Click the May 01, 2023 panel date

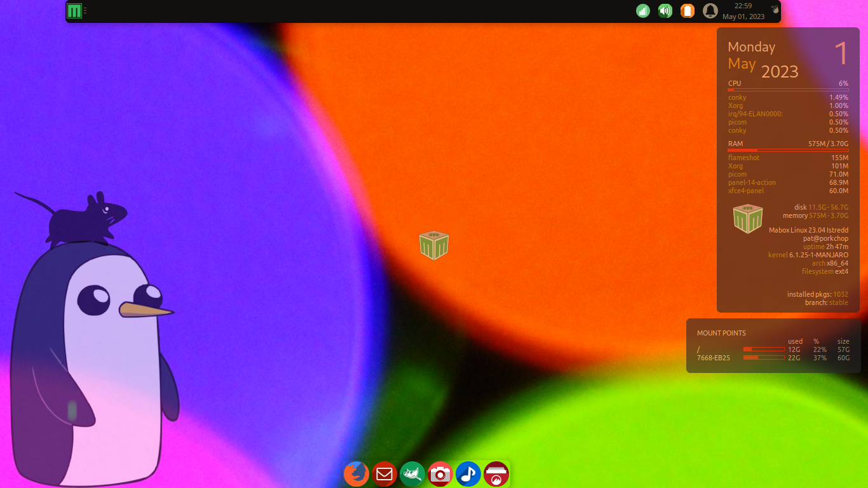(743, 17)
